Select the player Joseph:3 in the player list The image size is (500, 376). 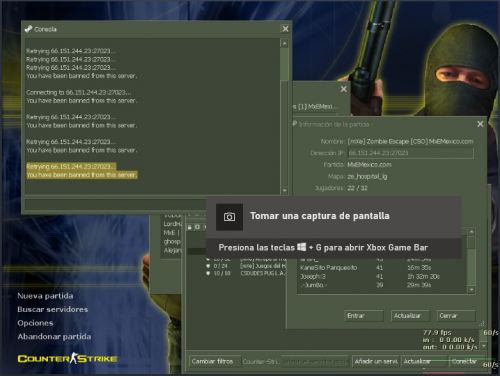pos(382,276)
